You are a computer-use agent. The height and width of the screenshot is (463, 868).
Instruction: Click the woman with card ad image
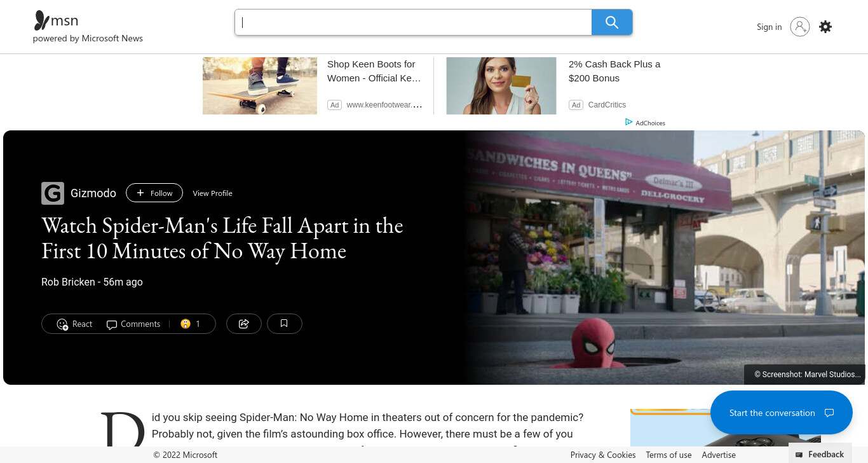(x=501, y=86)
